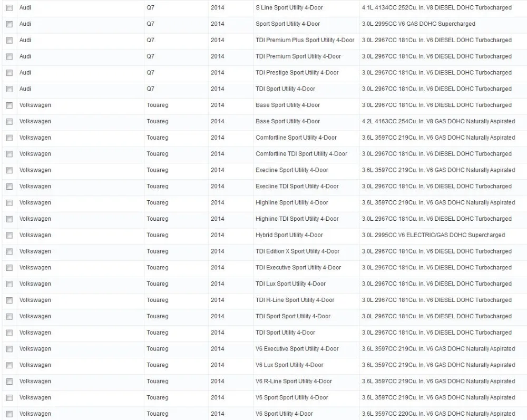Click year '2014' in TDI Edition X row
Image resolution: width=527 pixels, height=420 pixels.
pyautogui.click(x=218, y=251)
